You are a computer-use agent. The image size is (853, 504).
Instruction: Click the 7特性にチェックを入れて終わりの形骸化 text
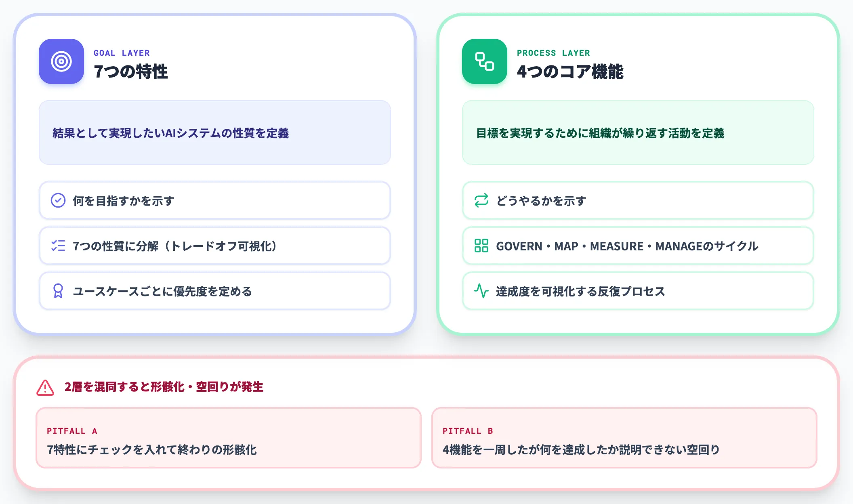[x=152, y=449]
